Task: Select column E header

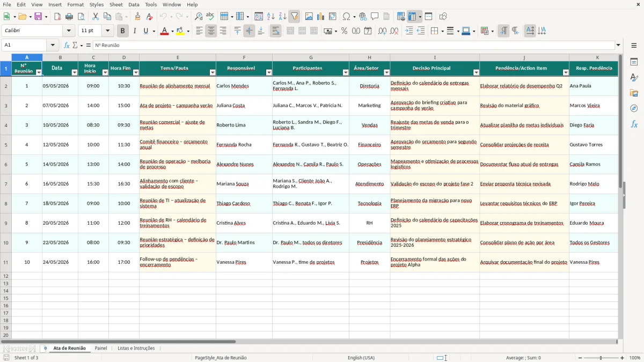Action: pos(178,57)
